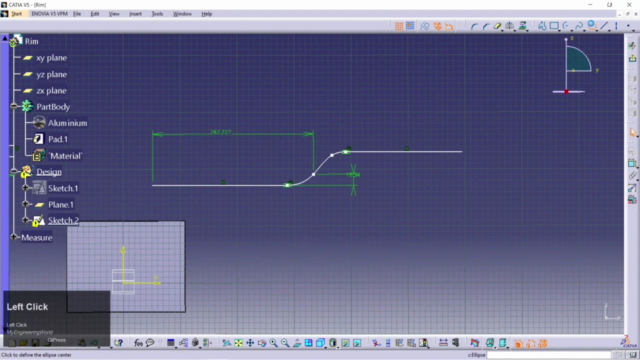Click the compass in viewport corner
This screenshot has width=640, height=360.
point(576,65)
